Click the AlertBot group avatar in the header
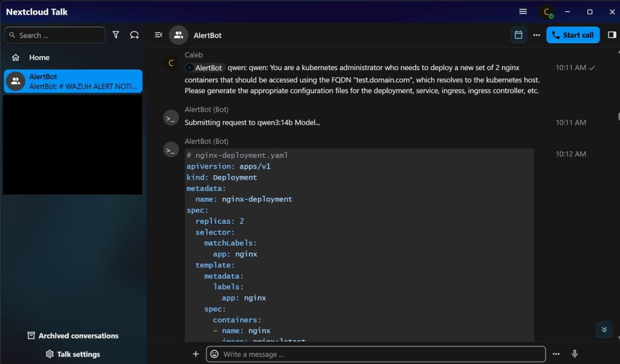Viewport: 620px width, 364px height. click(178, 35)
